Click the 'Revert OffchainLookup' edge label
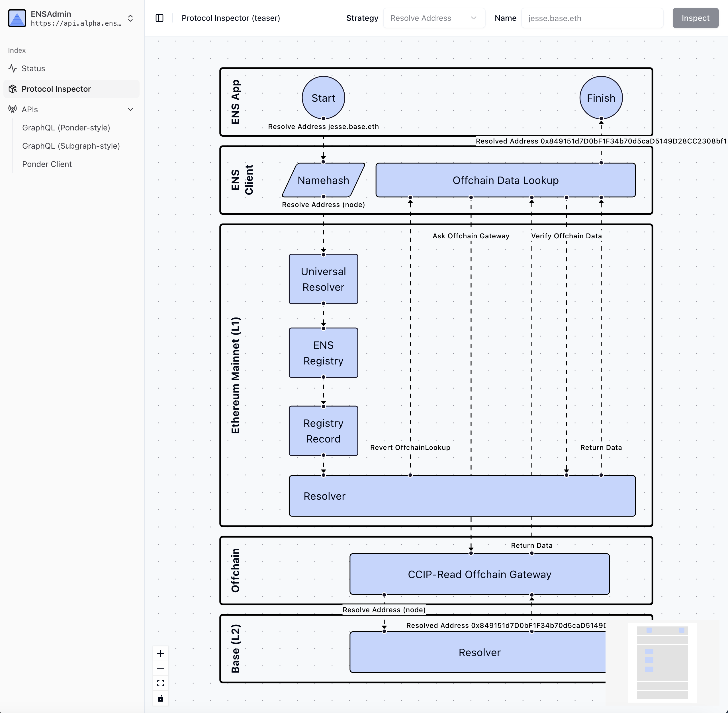Screen dimensions: 728x713 coord(410,448)
